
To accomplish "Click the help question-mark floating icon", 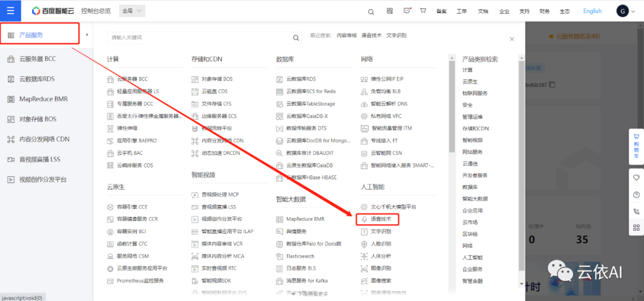I will click(636, 194).
